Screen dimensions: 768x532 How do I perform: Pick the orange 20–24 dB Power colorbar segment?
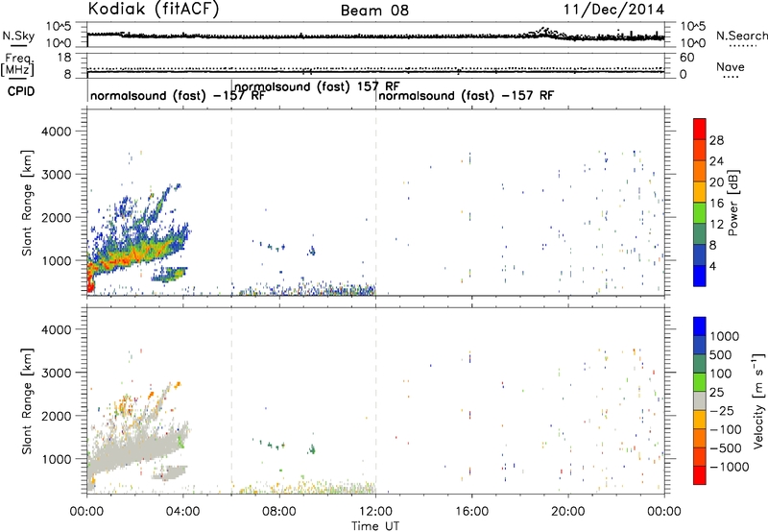(x=700, y=171)
